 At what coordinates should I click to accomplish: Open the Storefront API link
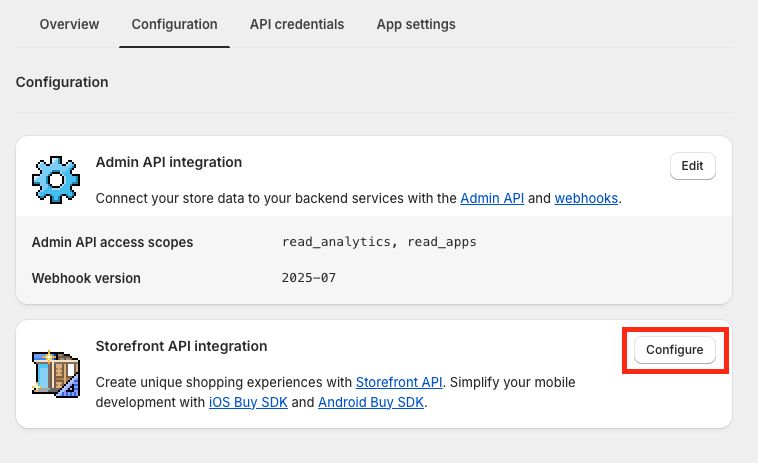click(399, 382)
